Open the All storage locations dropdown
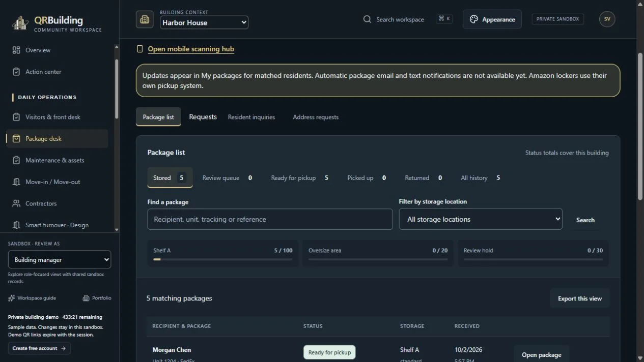Viewport: 644px width, 362px height. point(481,219)
